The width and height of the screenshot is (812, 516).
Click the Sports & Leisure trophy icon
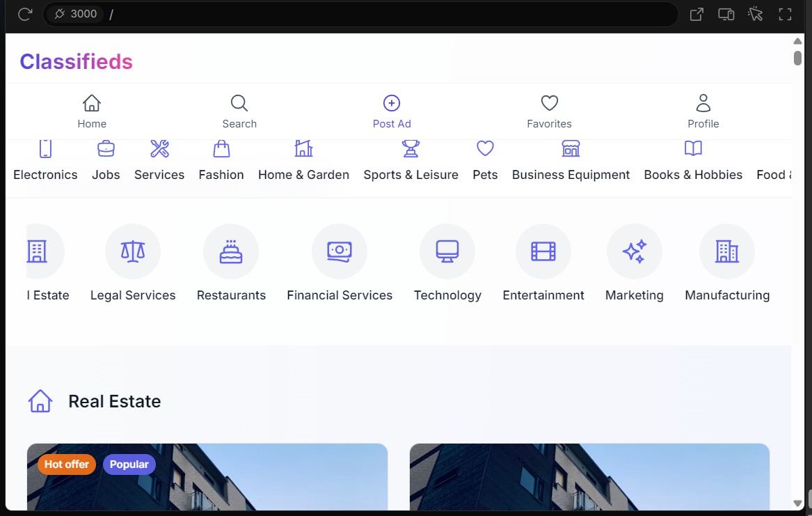pos(411,149)
